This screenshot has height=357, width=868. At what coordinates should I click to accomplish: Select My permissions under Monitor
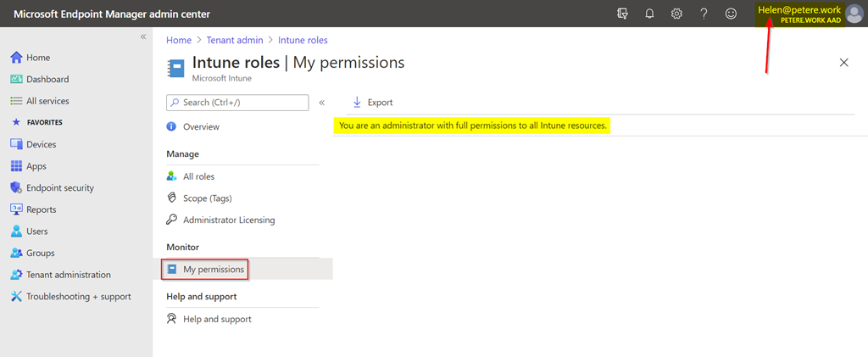pyautogui.click(x=214, y=270)
